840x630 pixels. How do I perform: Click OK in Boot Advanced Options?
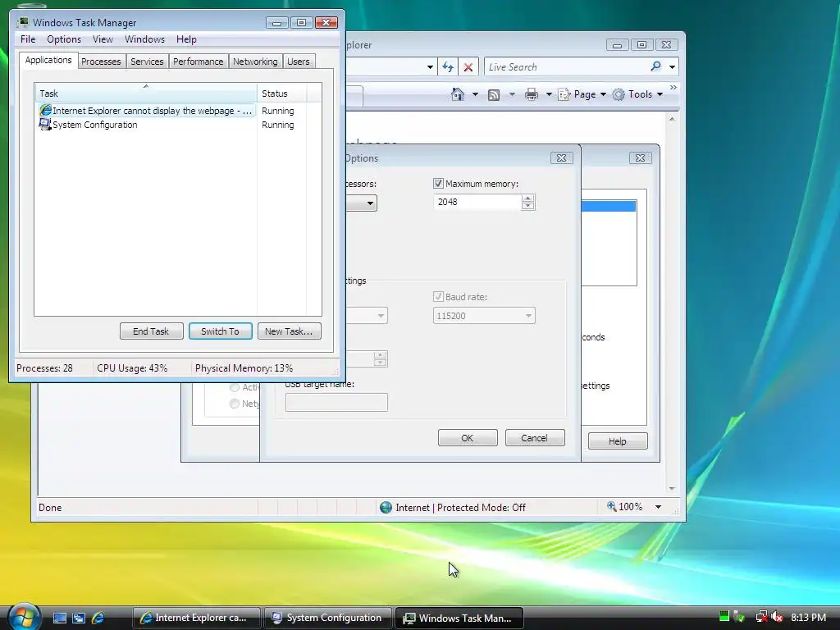coord(468,438)
